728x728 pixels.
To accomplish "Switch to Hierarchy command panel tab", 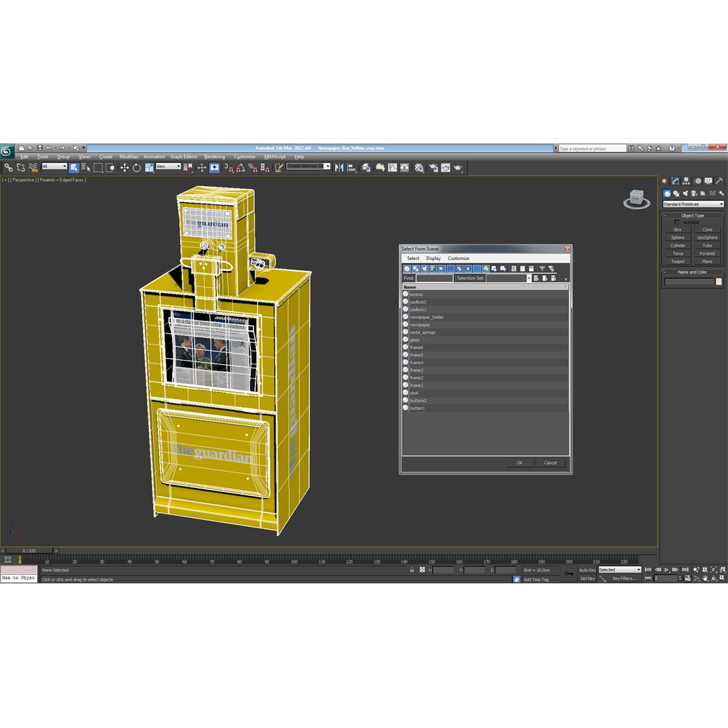I will pyautogui.click(x=686, y=181).
